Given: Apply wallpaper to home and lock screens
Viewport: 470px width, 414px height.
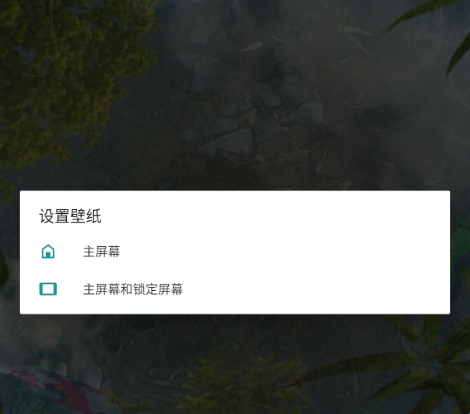Looking at the screenshot, I should click(235, 289).
